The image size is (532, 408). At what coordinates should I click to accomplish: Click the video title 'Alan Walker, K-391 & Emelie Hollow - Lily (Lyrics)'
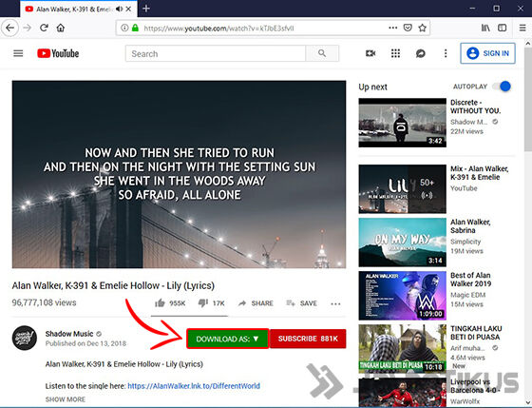113,285
